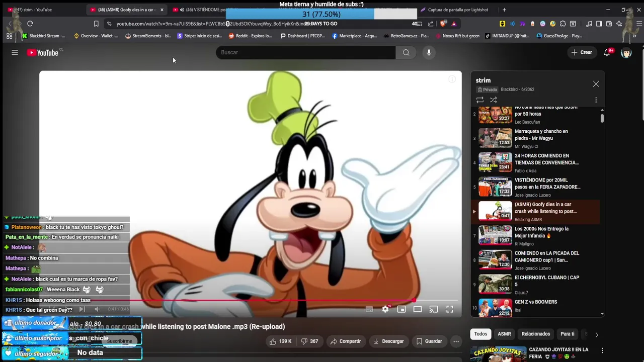The image size is (644, 362).
Task: Click Brave shields lion icon
Action: [x=443, y=24]
